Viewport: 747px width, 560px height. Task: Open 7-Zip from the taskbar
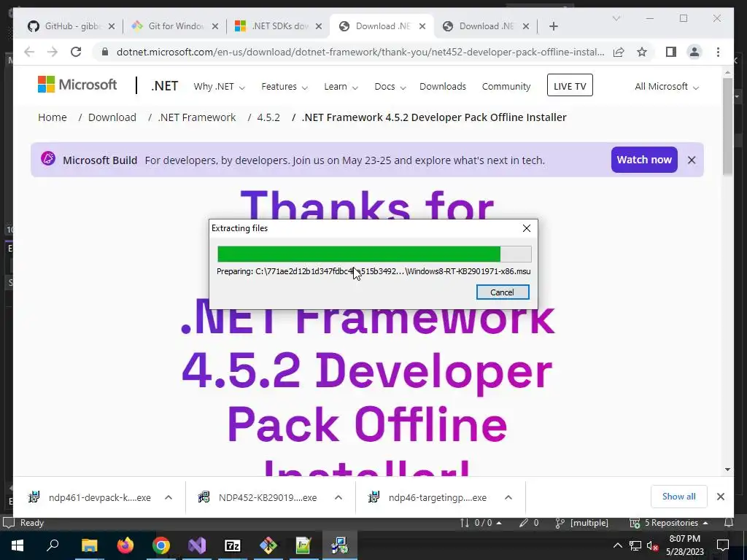233,545
